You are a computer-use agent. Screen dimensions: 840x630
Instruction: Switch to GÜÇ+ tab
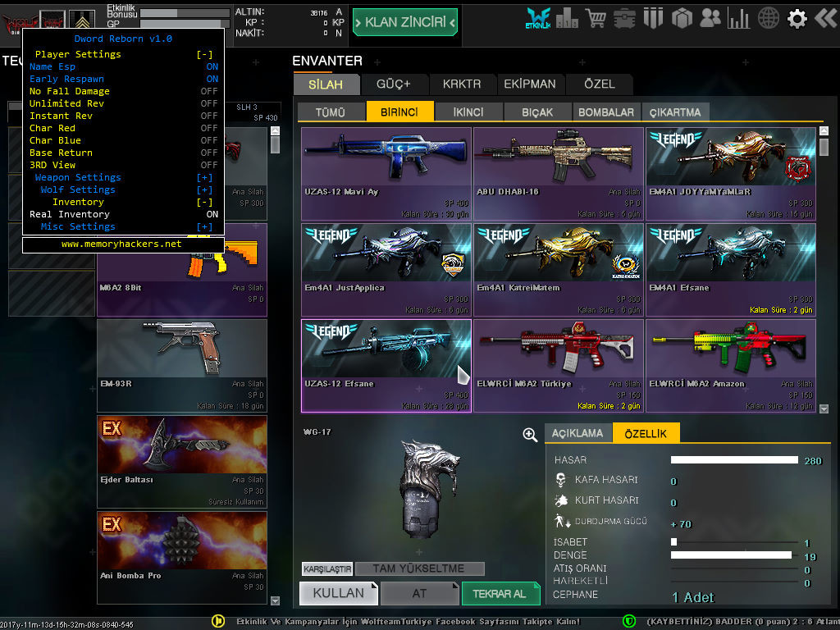(393, 84)
